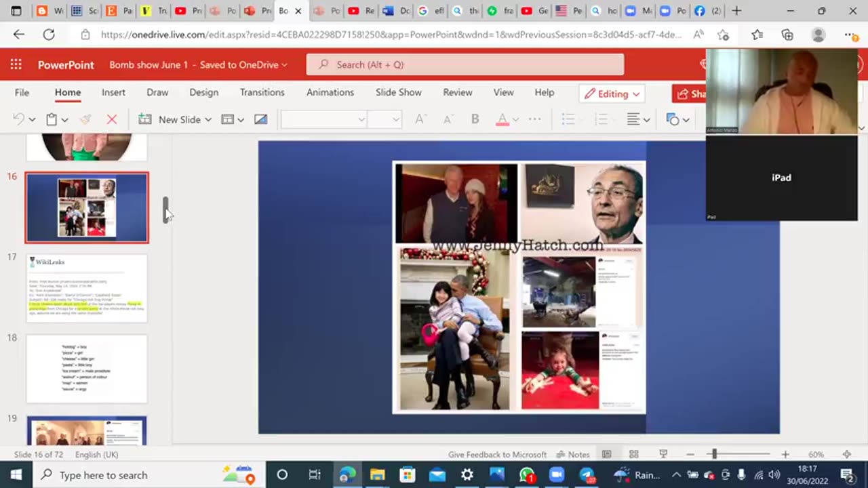Open the font size combo box
The height and width of the screenshot is (488, 868).
pos(384,119)
